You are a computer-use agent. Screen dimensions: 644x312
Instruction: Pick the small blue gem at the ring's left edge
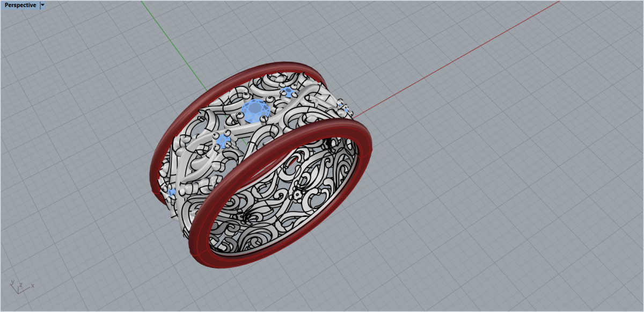click(x=171, y=192)
